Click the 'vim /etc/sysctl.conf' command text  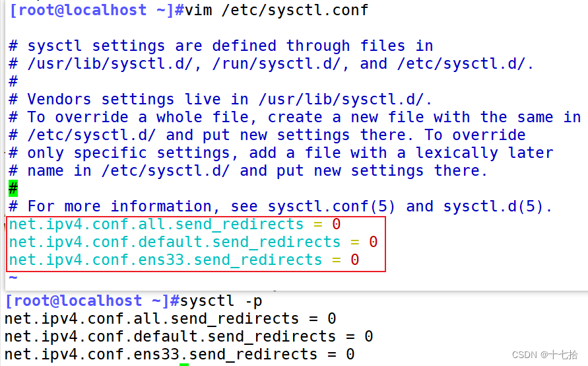(277, 11)
